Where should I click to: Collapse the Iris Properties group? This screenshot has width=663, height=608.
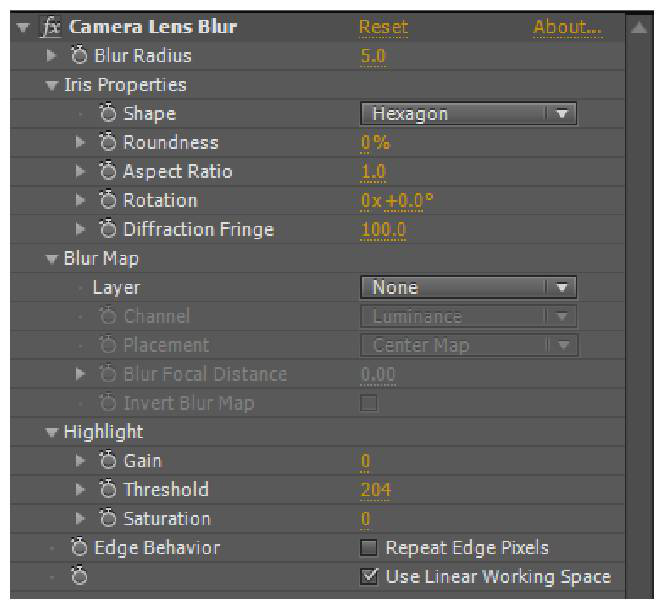coord(52,86)
